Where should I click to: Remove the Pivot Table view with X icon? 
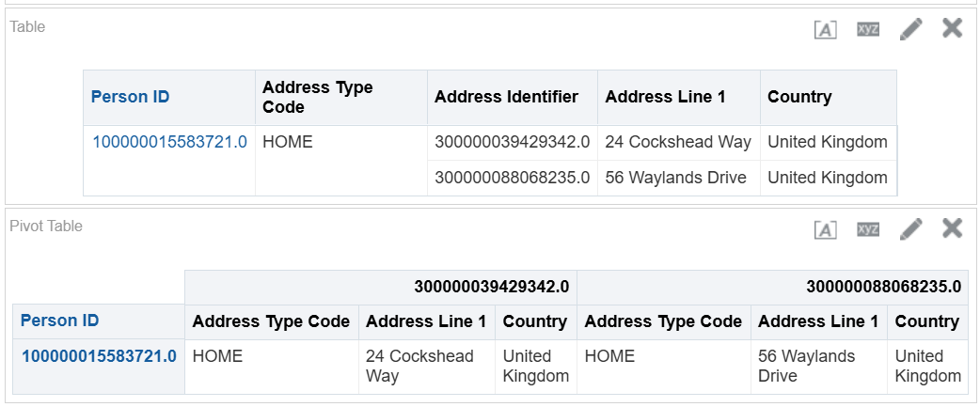click(952, 227)
